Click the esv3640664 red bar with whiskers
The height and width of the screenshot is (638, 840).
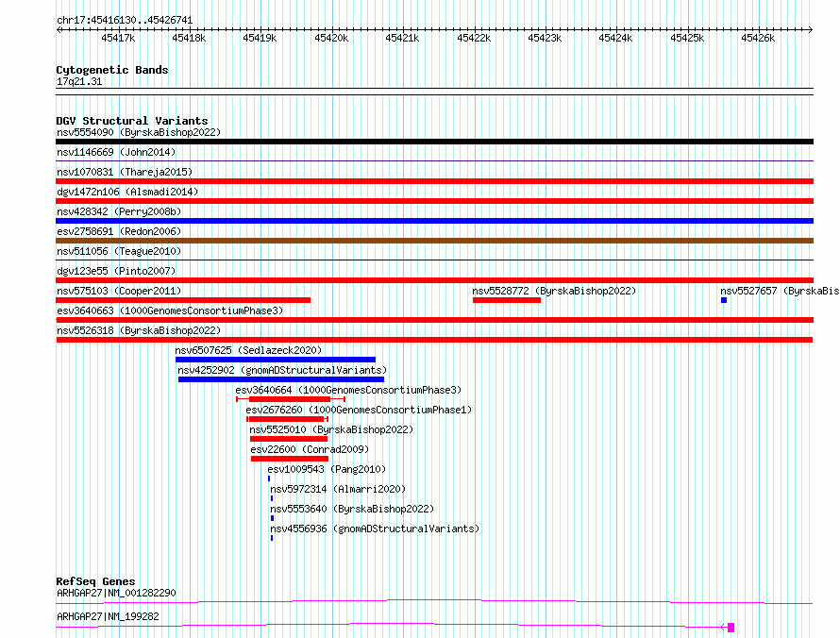pyautogui.click(x=291, y=399)
